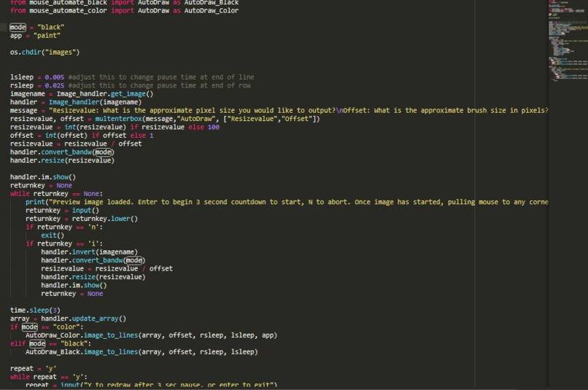Image resolution: width=588 pixels, height=390 pixels.
Task: Click AutoDraw_Black.image_to_lines call
Action: tap(142, 352)
